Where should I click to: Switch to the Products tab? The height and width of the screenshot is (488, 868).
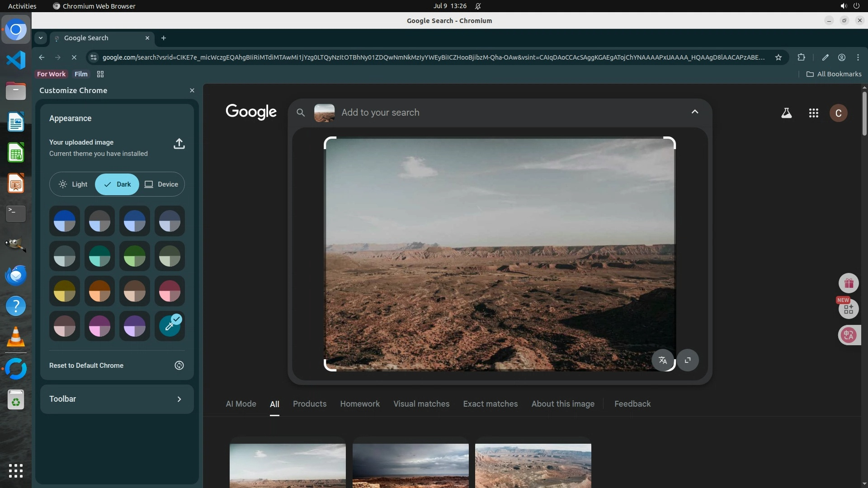309,404
